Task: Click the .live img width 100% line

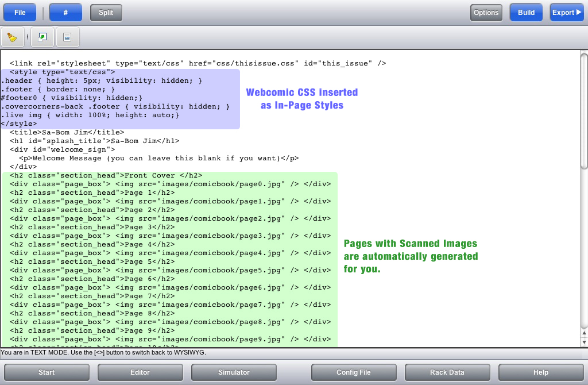Action: [90, 115]
